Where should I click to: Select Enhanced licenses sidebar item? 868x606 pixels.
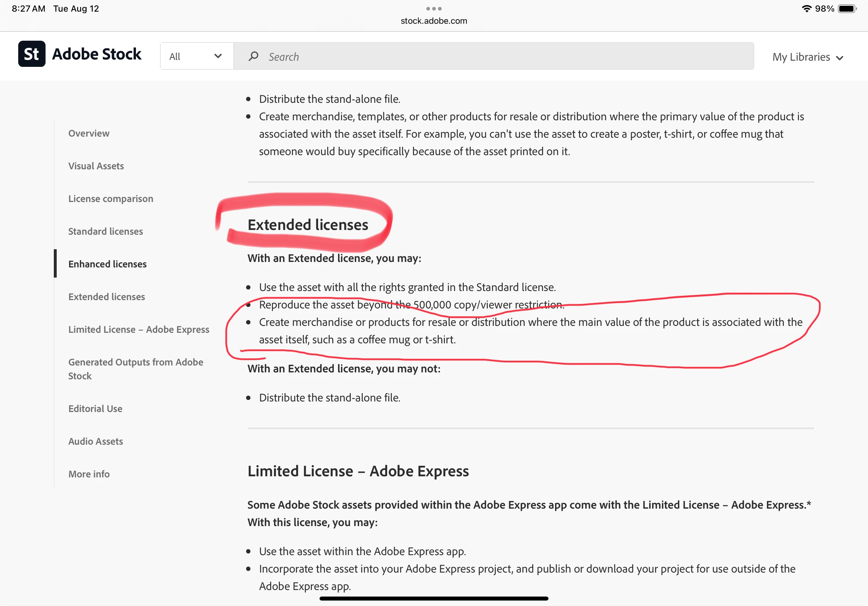(x=107, y=264)
